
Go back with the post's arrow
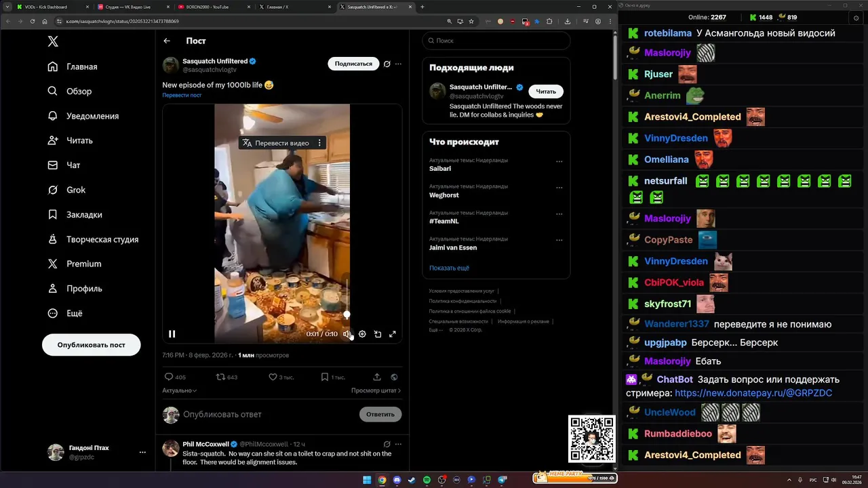pos(167,41)
